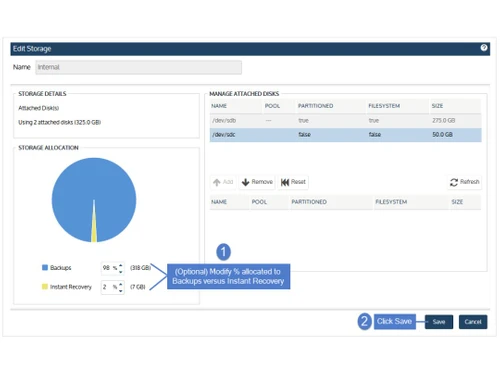The image size is (500, 375).
Task: Refresh the attached disks list
Action: (x=464, y=182)
